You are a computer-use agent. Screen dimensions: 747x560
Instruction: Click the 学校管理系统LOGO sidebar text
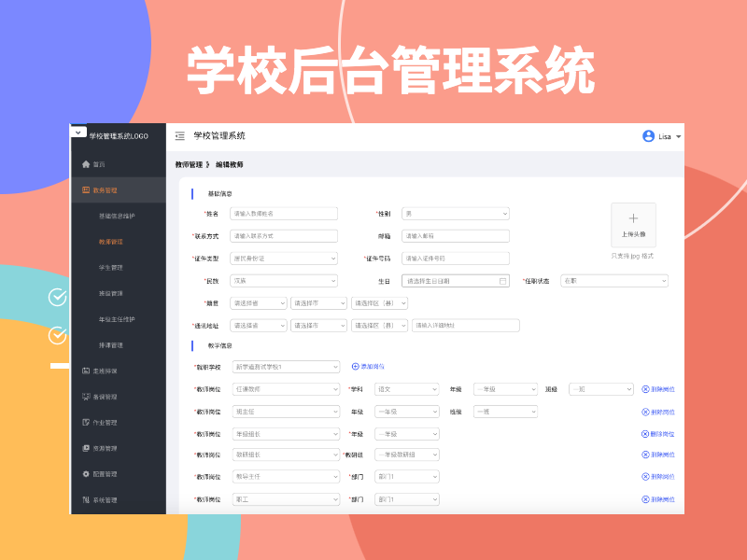pos(119,136)
